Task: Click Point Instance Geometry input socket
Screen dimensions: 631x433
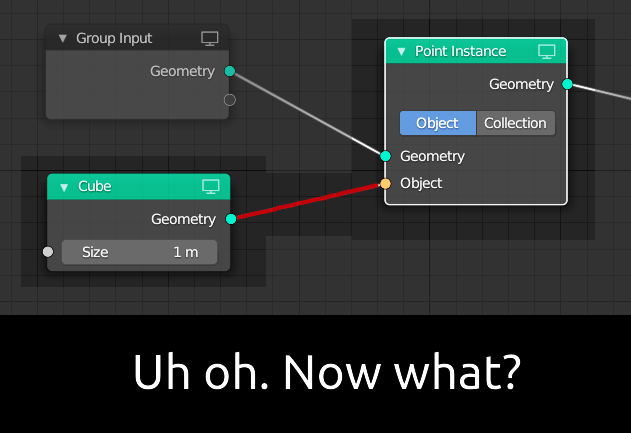Action: click(386, 156)
